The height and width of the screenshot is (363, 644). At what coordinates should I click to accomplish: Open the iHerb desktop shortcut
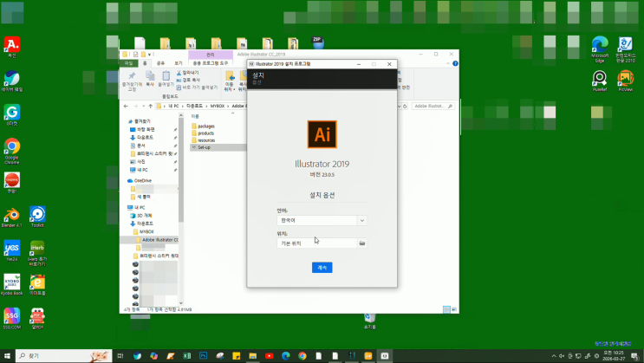pos(37,253)
